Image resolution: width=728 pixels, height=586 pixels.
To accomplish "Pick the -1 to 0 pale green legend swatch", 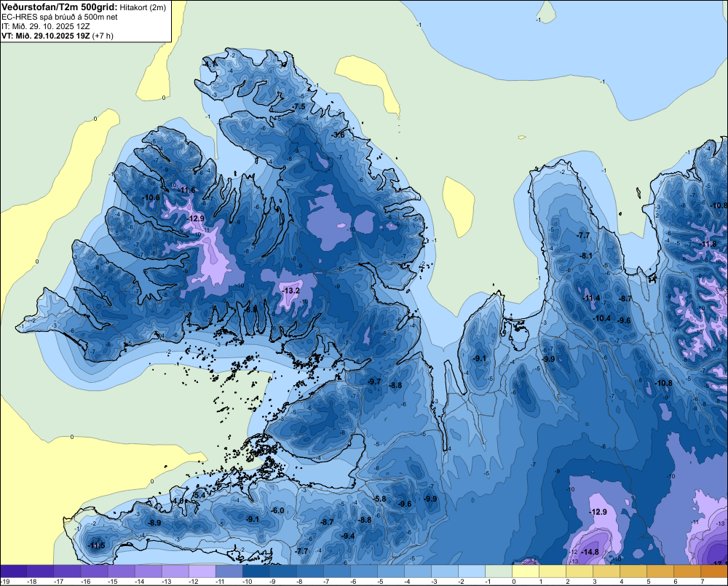I will pos(499,571).
